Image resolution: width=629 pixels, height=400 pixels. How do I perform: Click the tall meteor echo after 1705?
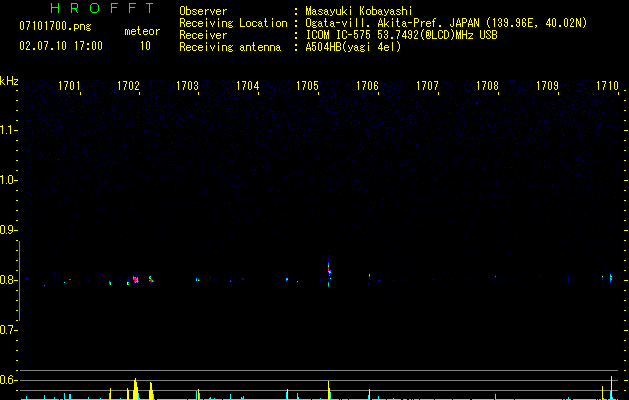coord(329,271)
